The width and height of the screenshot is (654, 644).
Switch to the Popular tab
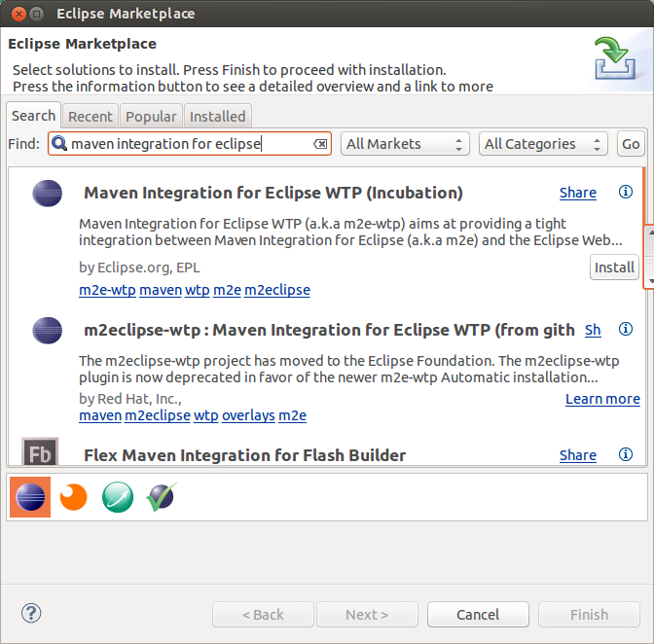[x=151, y=117]
